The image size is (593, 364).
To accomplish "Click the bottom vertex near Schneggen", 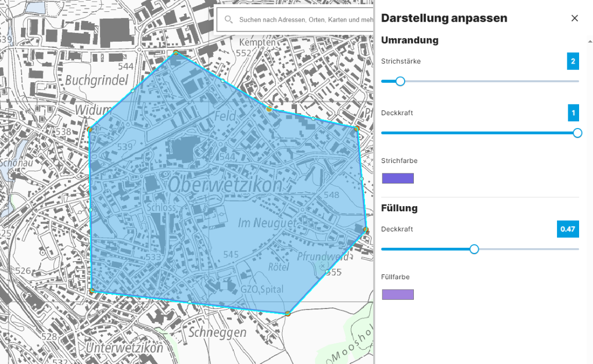I will [288, 312].
